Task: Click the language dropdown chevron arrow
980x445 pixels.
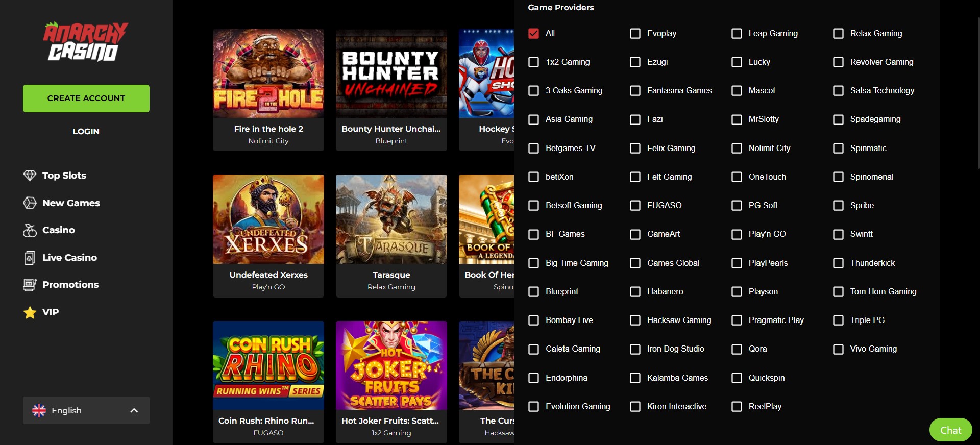Action: (x=134, y=411)
